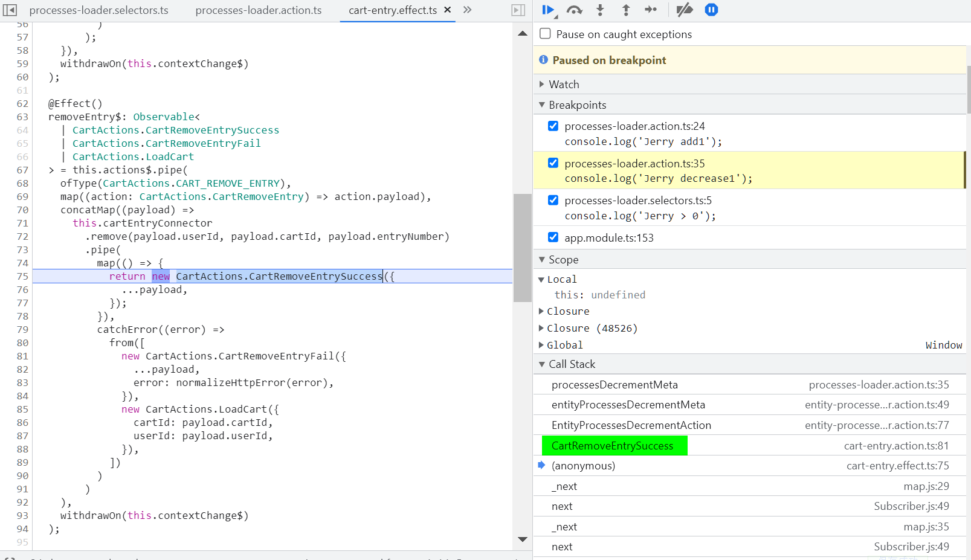Step into next function call
This screenshot has width=971, height=560.
tap(600, 10)
